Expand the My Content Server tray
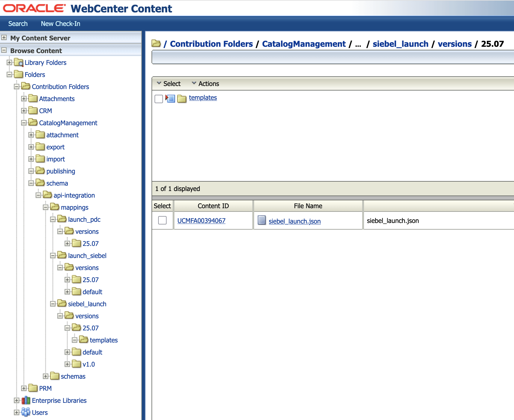514x420 pixels. 4,38
